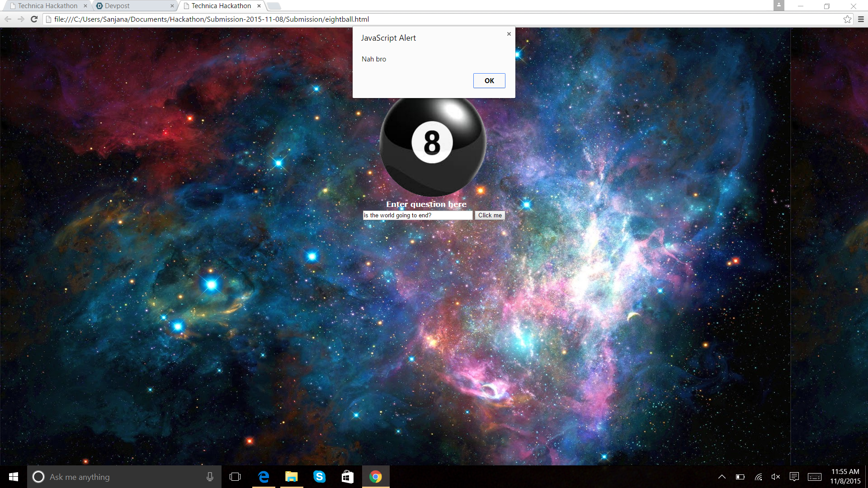The width and height of the screenshot is (868, 488).
Task: Click OK in the JavaScript Alert
Action: 489,80
